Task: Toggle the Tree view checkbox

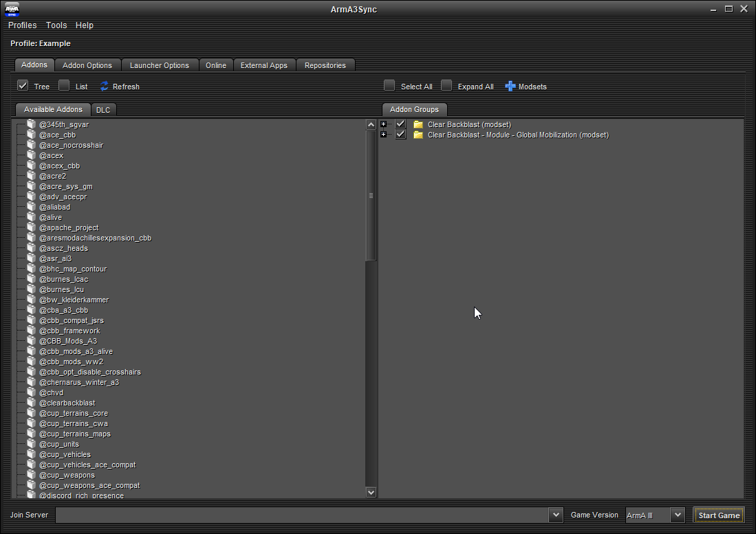Action: (23, 86)
